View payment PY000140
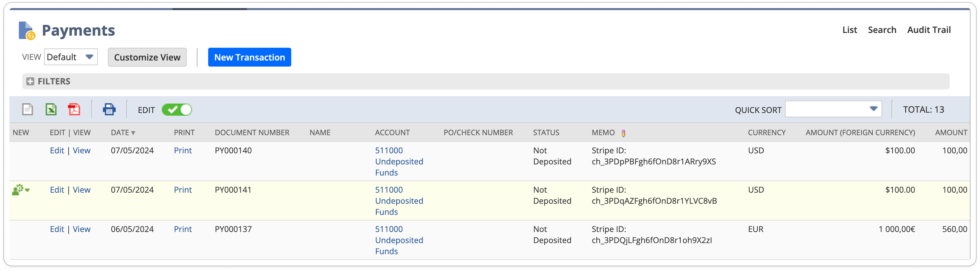This screenshot has height=271, width=980. point(81,151)
